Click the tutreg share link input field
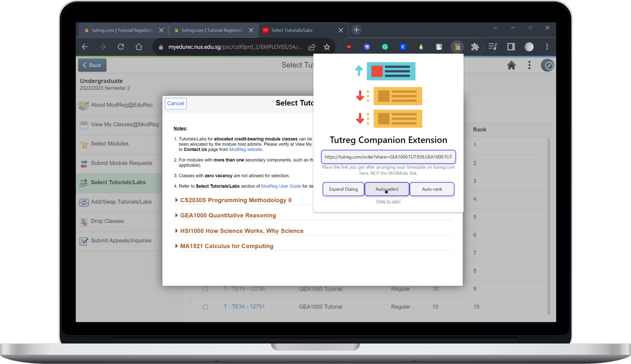The image size is (631, 364). [x=388, y=157]
